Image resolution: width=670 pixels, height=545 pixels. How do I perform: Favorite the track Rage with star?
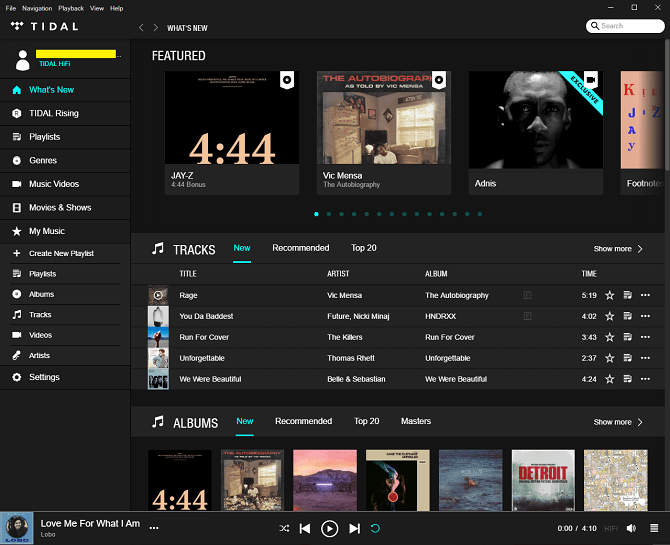tap(609, 295)
